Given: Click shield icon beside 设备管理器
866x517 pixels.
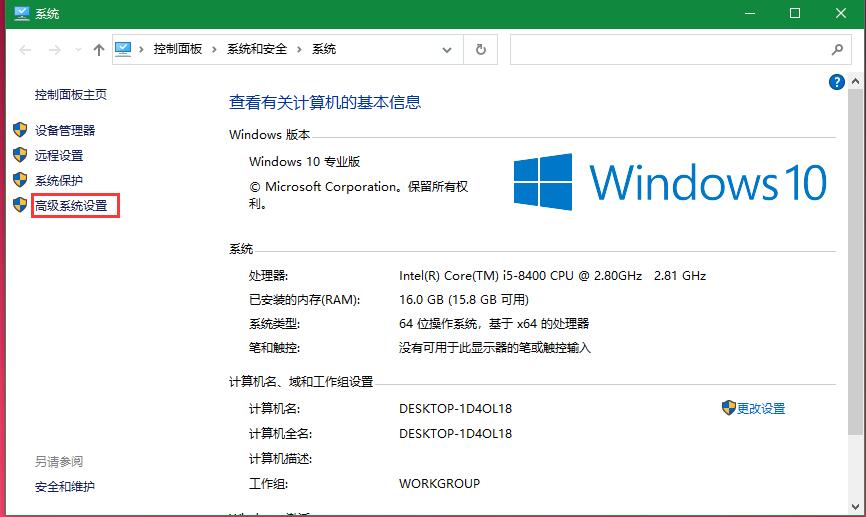Looking at the screenshot, I should pyautogui.click(x=20, y=130).
